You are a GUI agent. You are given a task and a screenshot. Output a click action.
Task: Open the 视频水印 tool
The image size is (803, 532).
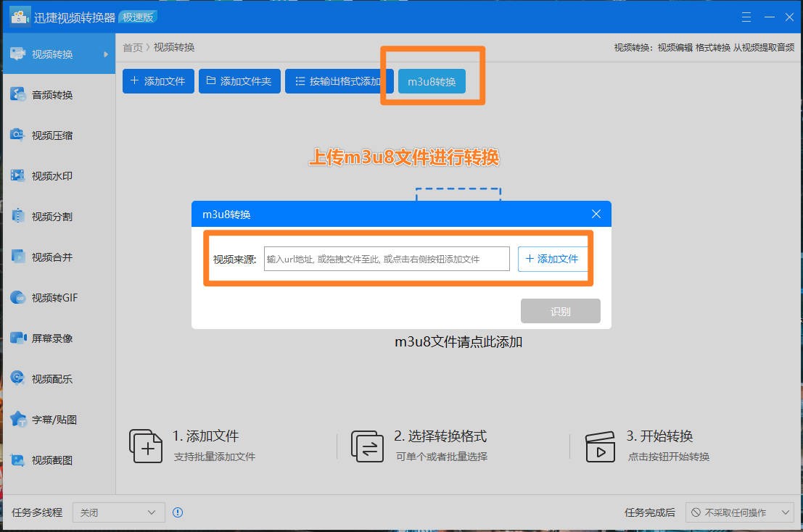[x=54, y=175]
